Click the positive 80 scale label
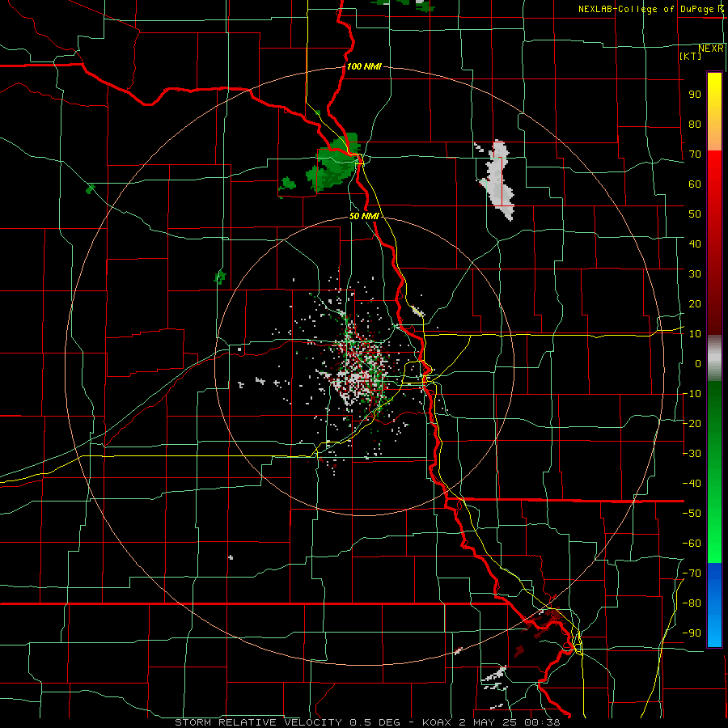The height and width of the screenshot is (728, 728). (x=695, y=124)
